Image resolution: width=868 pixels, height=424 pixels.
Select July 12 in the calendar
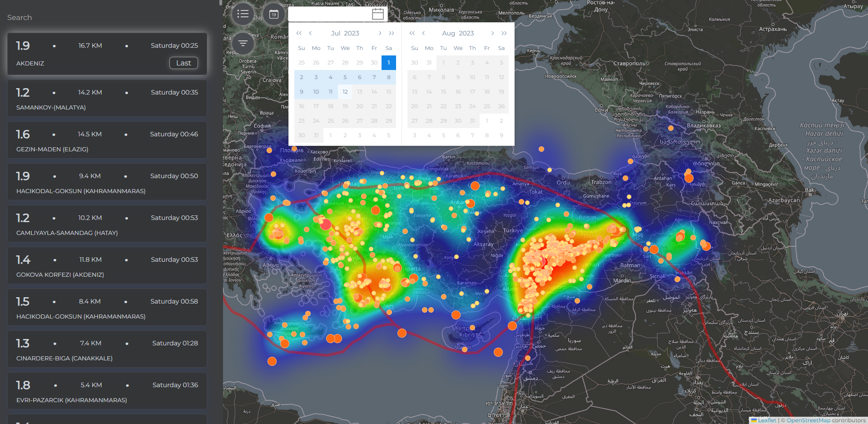pyautogui.click(x=345, y=92)
